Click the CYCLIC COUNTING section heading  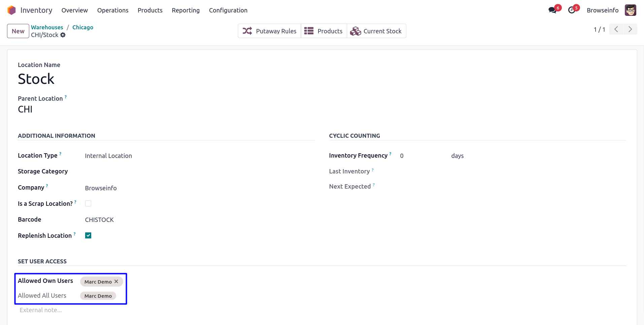pos(354,136)
